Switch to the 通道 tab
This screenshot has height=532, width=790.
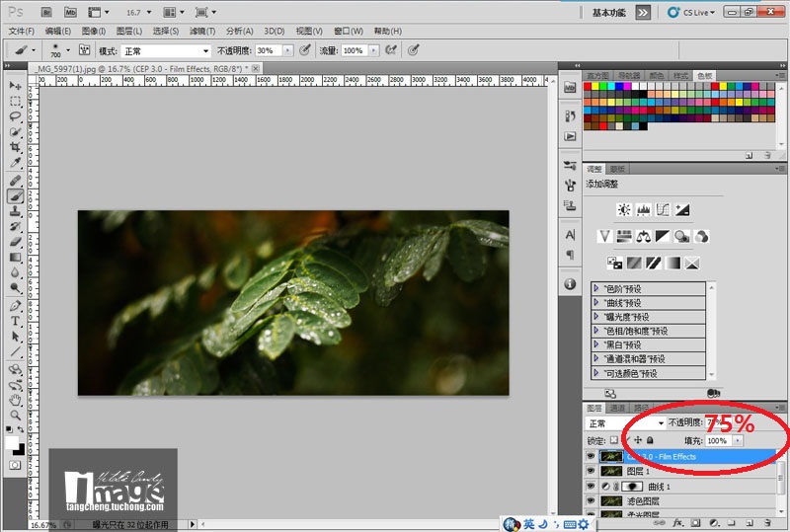616,408
